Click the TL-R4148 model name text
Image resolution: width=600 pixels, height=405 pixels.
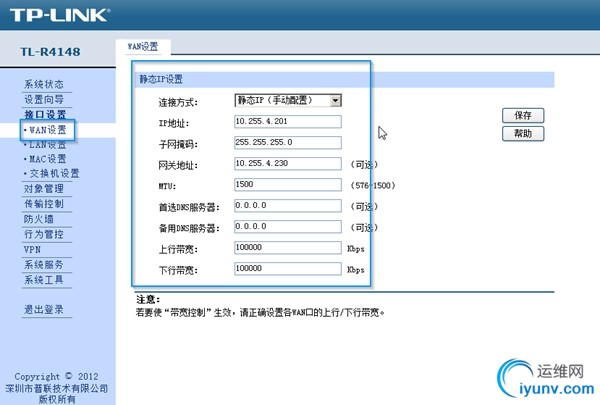tap(51, 52)
